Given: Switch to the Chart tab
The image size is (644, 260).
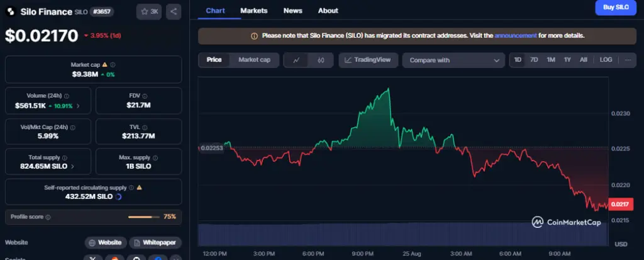Looking at the screenshot, I should (x=215, y=11).
